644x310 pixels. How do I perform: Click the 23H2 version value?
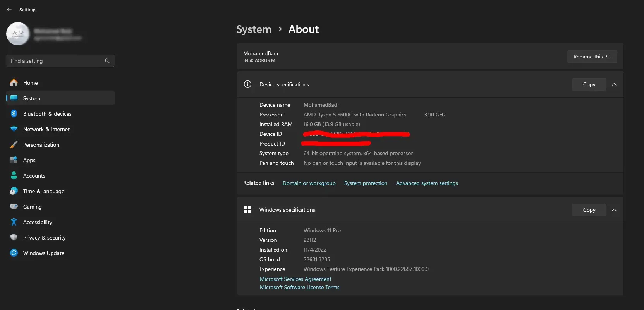tap(310, 240)
